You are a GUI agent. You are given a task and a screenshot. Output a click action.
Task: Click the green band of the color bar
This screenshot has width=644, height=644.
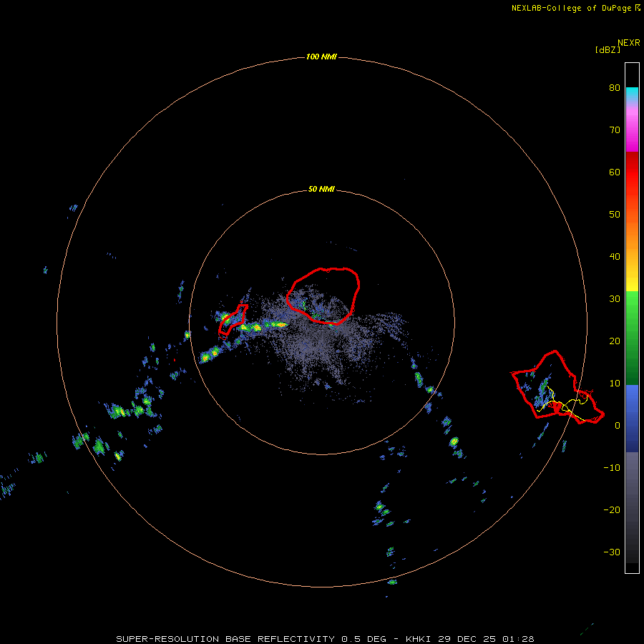632,338
